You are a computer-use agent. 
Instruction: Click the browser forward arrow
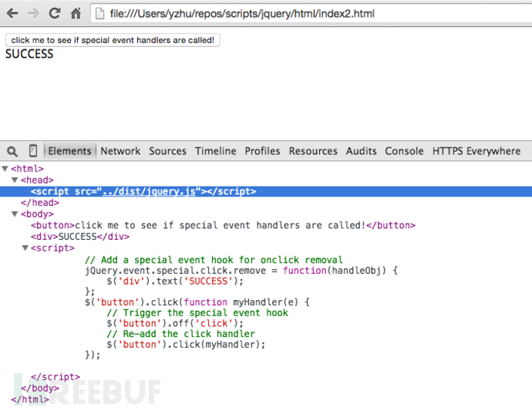[x=33, y=14]
